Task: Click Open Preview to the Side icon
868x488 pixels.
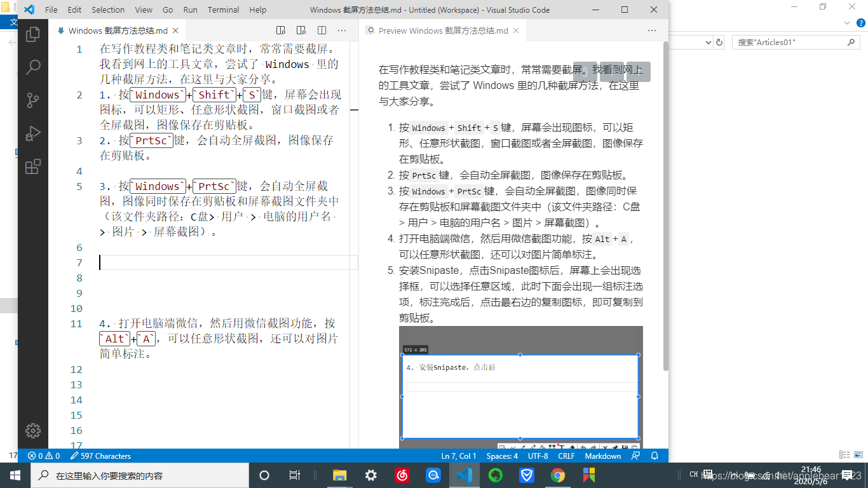Action: 302,30
